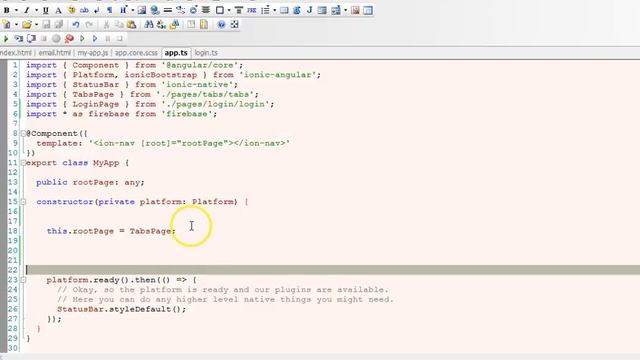The image size is (640, 360).
Task: Switch to the email.html tab
Action: coord(54,53)
